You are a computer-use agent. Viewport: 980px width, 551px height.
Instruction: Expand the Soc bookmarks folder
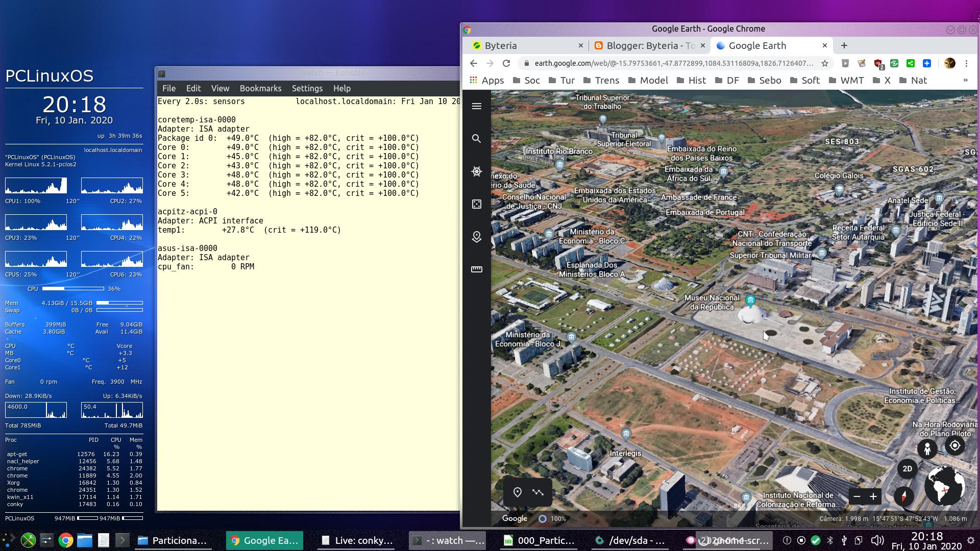(x=526, y=80)
